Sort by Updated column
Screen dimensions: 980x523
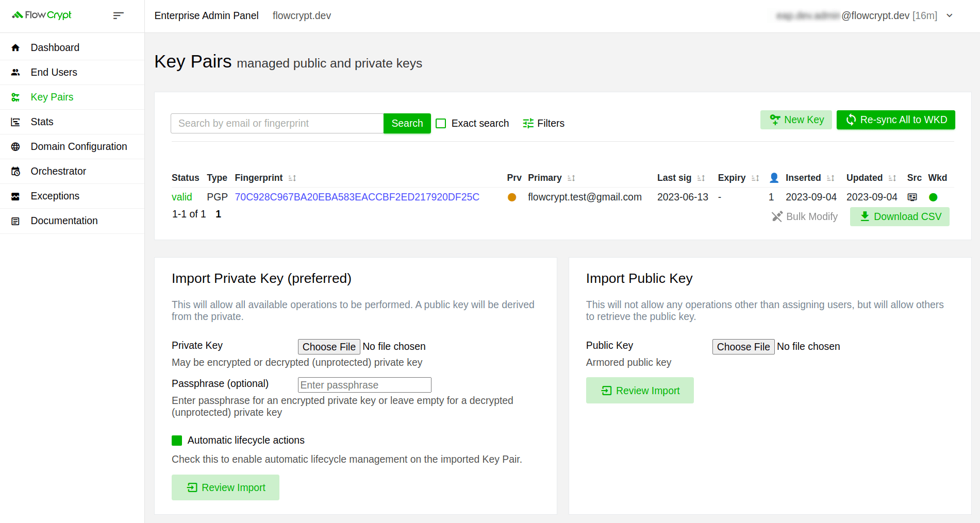pyautogui.click(x=892, y=178)
